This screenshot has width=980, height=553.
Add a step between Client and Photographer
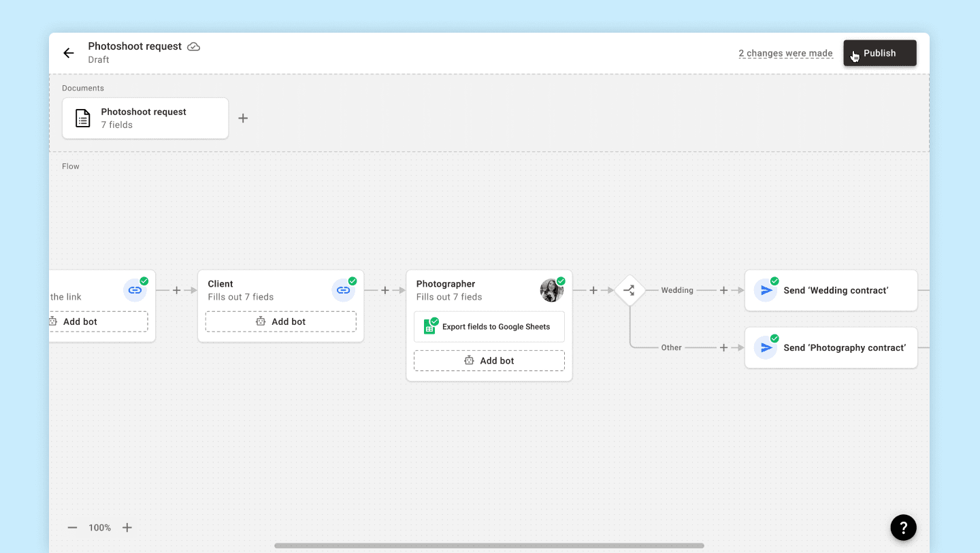pyautogui.click(x=385, y=290)
